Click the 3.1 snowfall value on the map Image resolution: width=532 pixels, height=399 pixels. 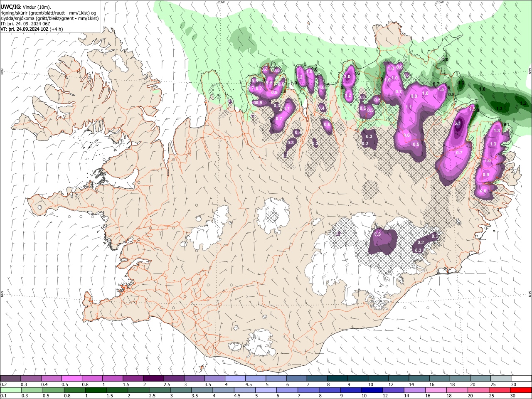pos(458,123)
